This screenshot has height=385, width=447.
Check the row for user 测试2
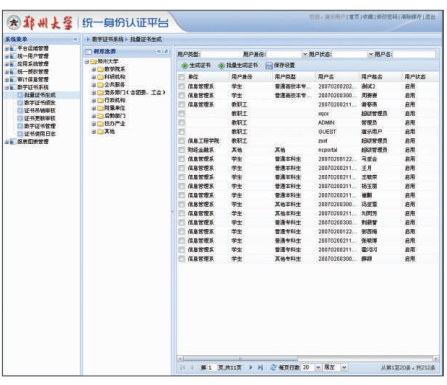pos(182,86)
